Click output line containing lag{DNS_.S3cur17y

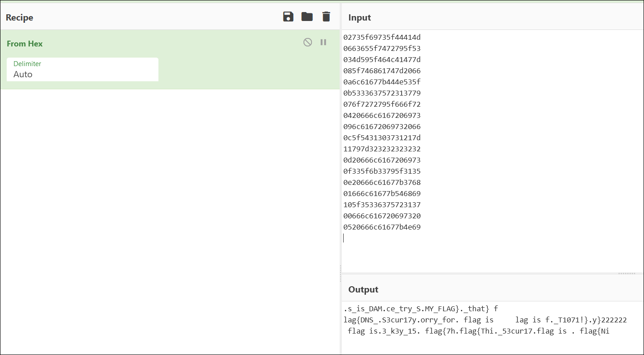pos(485,320)
